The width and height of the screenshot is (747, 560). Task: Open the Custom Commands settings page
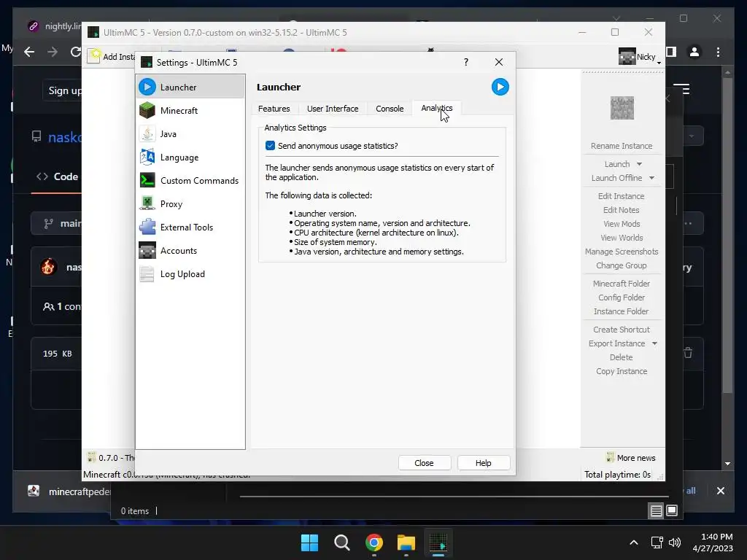[x=190, y=181]
